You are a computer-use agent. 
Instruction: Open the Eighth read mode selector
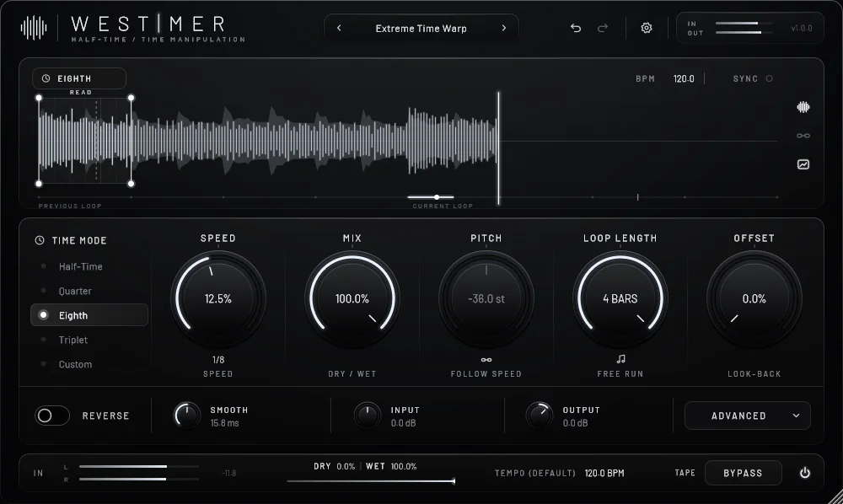tap(79, 78)
